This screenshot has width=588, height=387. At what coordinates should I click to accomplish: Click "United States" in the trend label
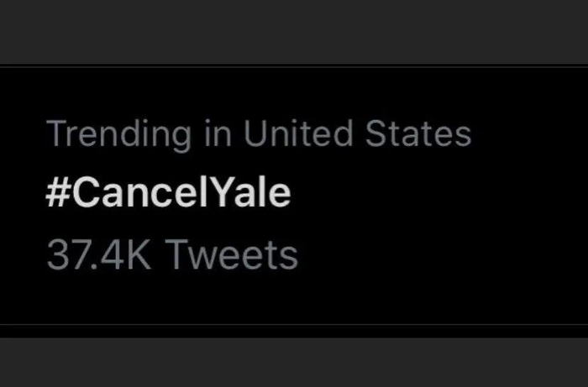[358, 134]
